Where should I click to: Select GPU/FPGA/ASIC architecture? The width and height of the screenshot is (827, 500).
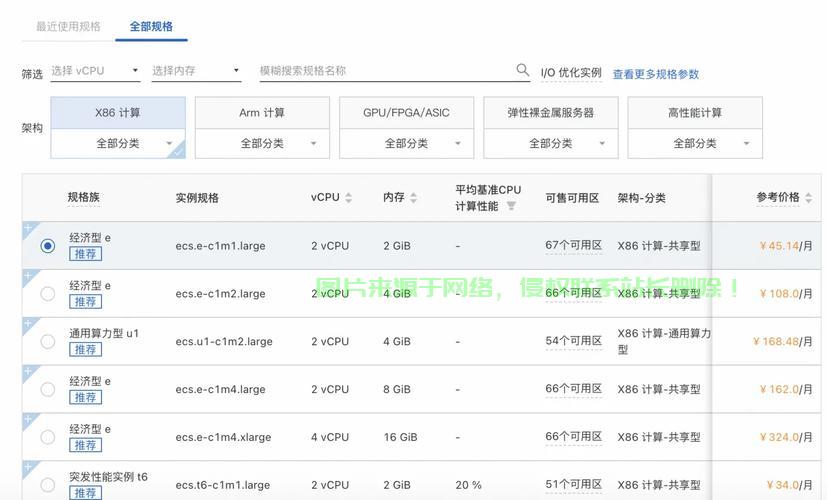tap(406, 112)
